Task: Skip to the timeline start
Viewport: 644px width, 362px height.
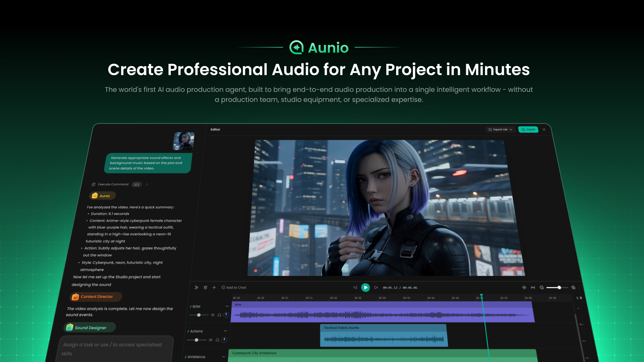Action: coord(355,288)
